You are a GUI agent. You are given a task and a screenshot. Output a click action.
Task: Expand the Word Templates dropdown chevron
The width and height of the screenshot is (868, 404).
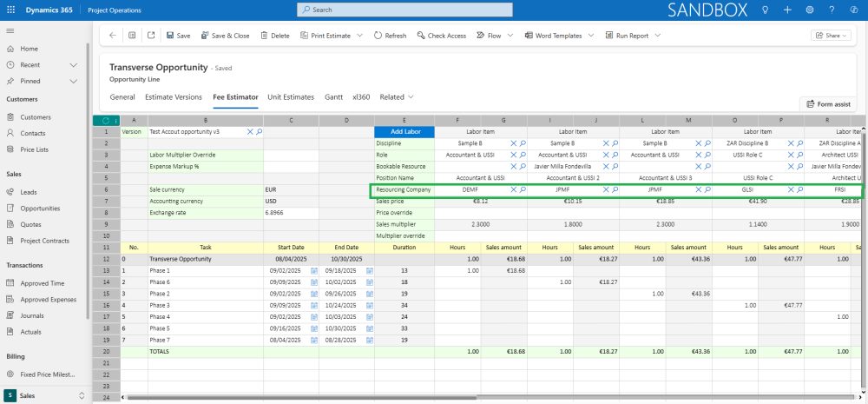coord(590,36)
